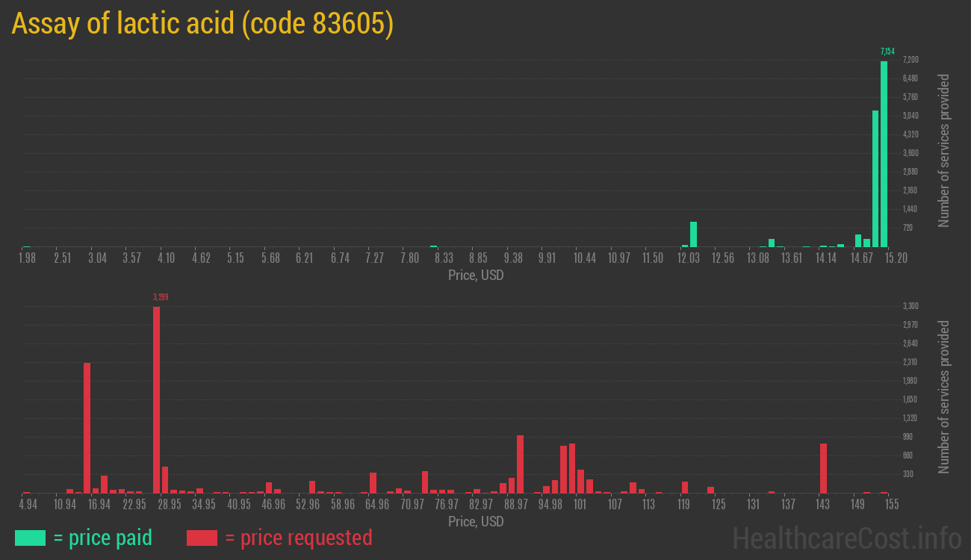Click the '= price requested' legend text
The image size is (971, 560).
pyautogui.click(x=298, y=538)
